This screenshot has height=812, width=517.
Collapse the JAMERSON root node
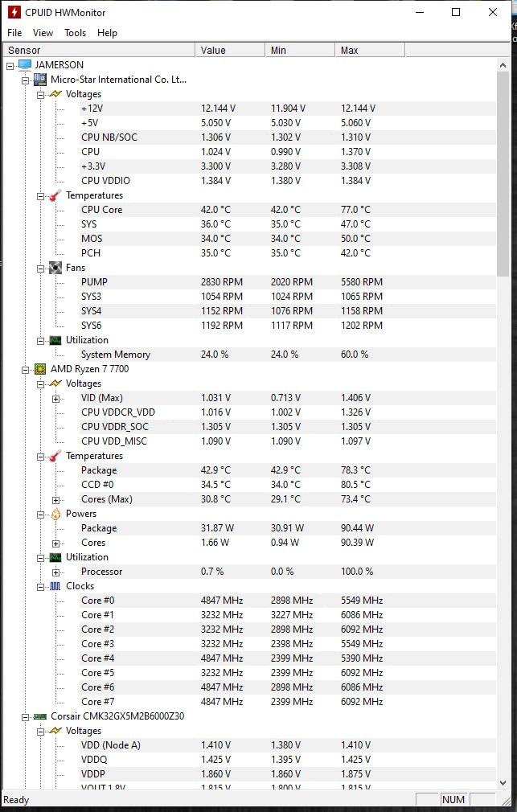10,65
